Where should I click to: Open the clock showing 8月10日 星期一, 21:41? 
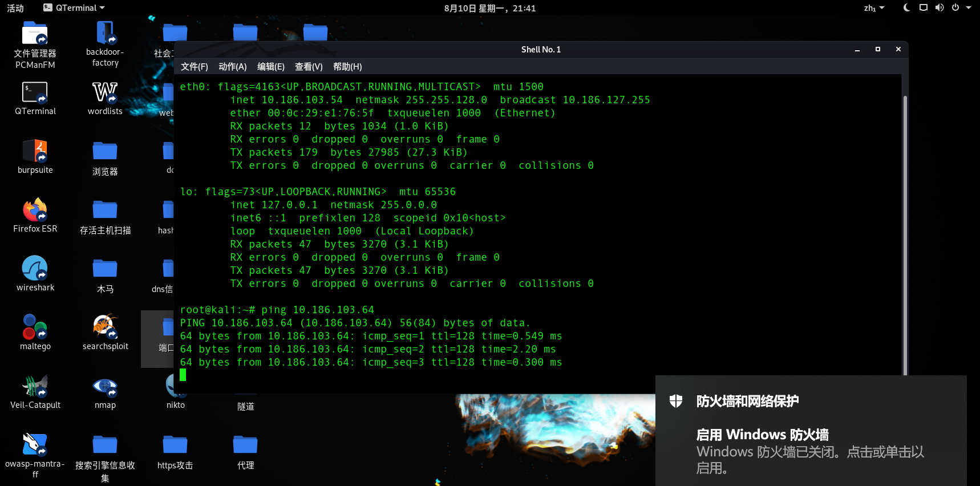pyautogui.click(x=490, y=8)
